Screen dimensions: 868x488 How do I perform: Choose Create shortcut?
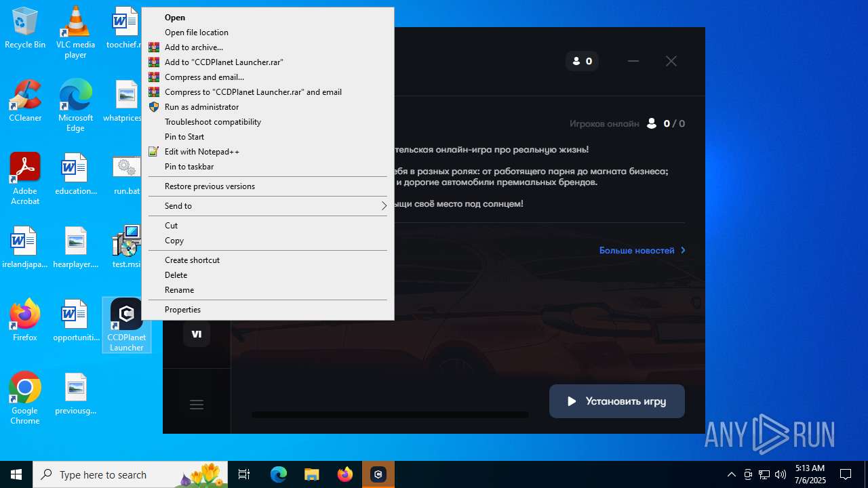[x=268, y=260]
